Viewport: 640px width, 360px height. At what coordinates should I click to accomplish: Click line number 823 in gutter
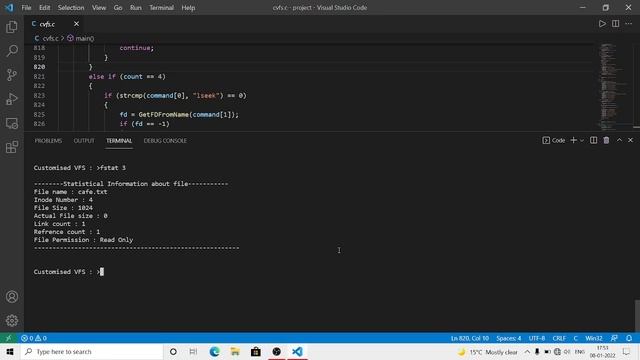(39, 96)
